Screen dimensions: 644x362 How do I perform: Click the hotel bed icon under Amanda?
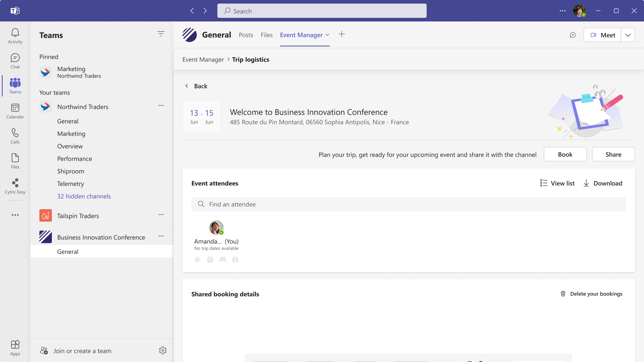(223, 260)
